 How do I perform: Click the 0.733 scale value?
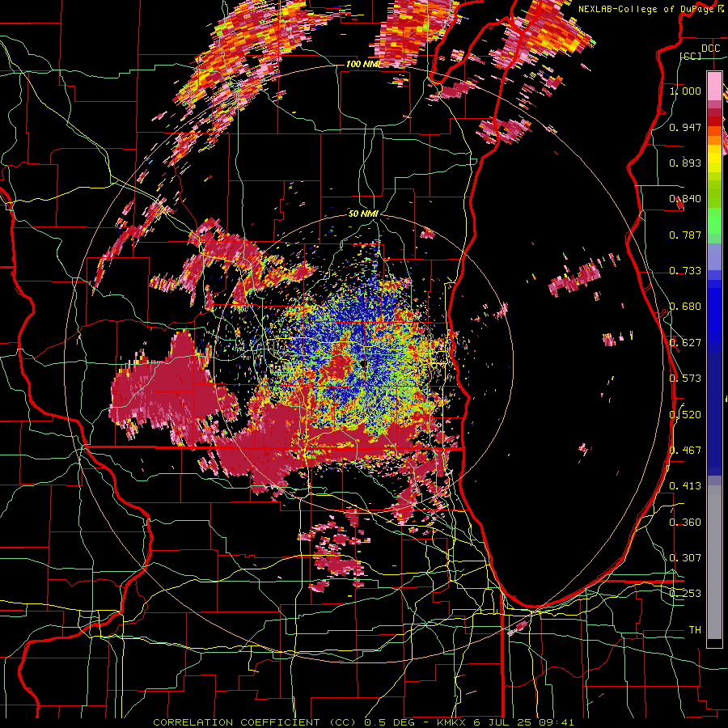(685, 271)
